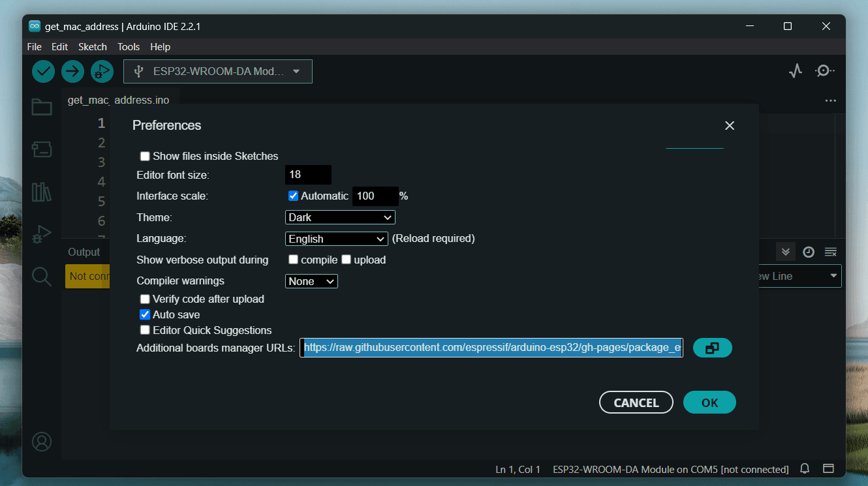Toggle autoscroll in the output panel
Image resolution: width=868 pixels, height=486 pixels.
[x=786, y=252]
